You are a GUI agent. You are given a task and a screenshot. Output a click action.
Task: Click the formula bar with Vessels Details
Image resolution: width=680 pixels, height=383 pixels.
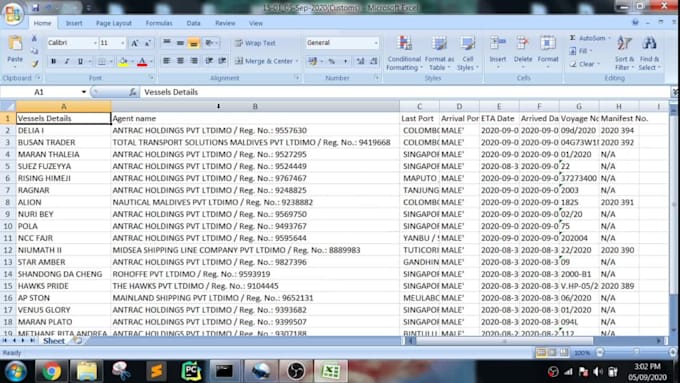click(405, 92)
